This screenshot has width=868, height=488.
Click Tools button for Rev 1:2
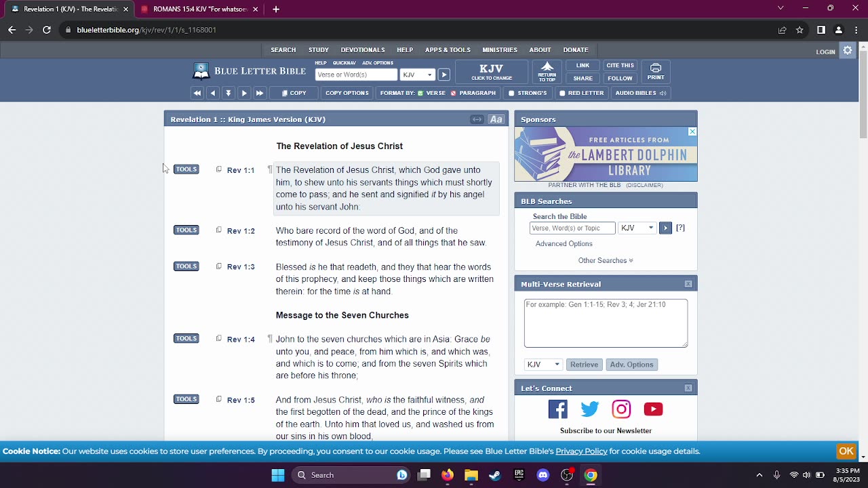click(186, 230)
